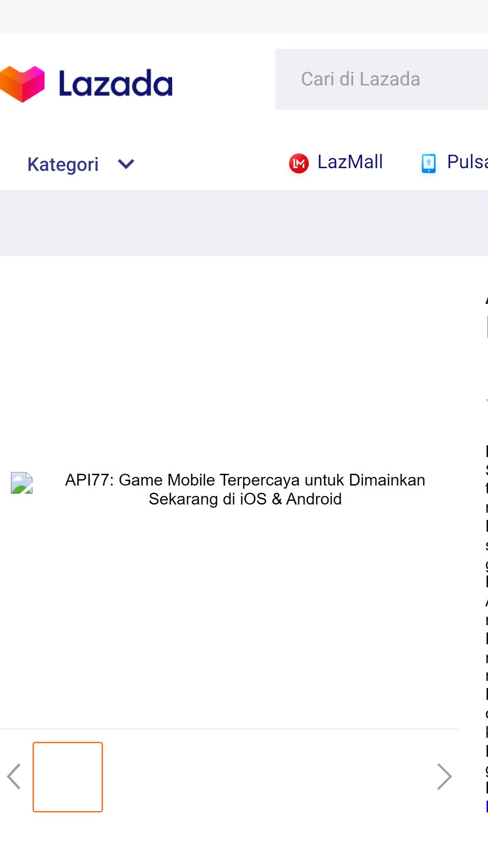Show next thumbnail with right arrow
488x868 pixels.
(x=445, y=777)
